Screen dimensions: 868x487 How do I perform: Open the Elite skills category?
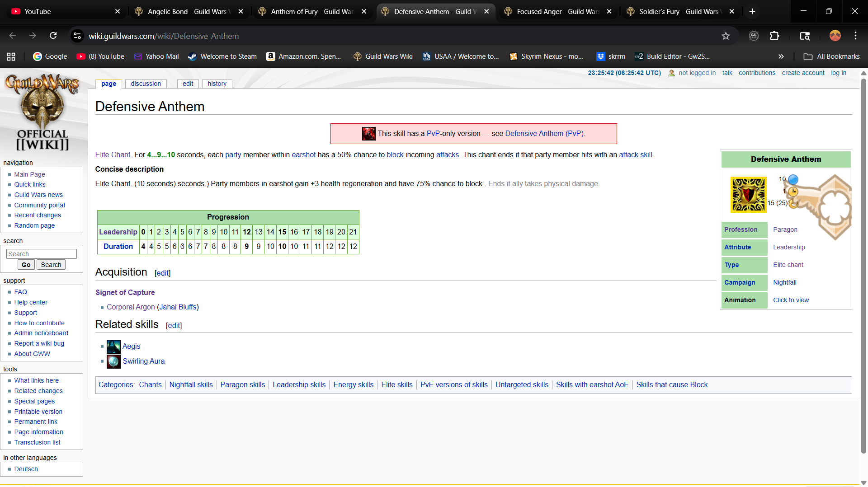[397, 385]
